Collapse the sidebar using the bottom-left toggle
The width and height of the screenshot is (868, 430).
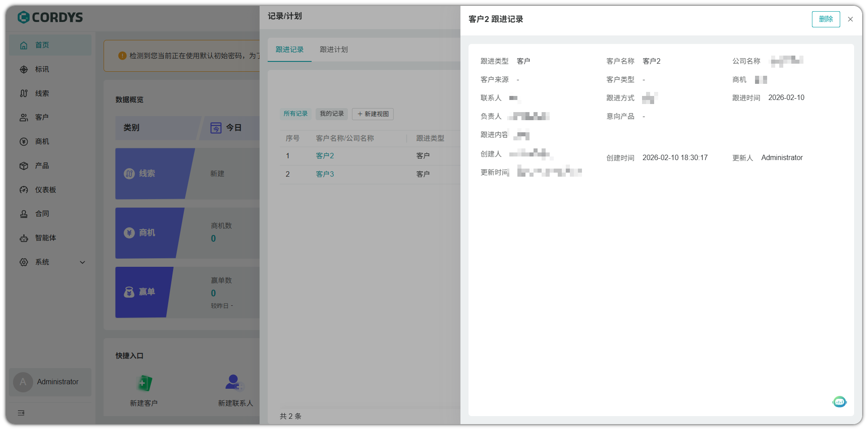pos(21,413)
